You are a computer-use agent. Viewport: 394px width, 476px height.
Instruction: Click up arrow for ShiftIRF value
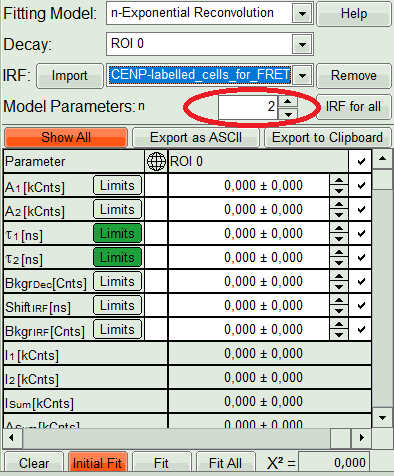pyautogui.click(x=339, y=300)
